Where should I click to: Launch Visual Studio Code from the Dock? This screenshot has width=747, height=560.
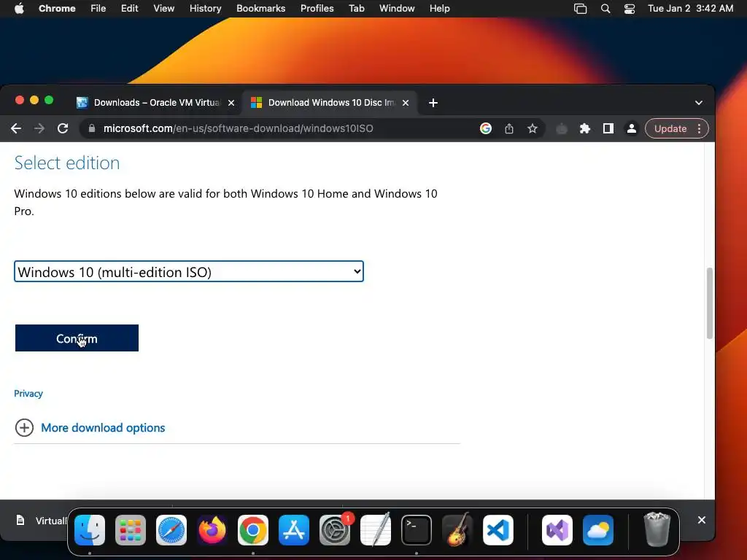pos(498,530)
